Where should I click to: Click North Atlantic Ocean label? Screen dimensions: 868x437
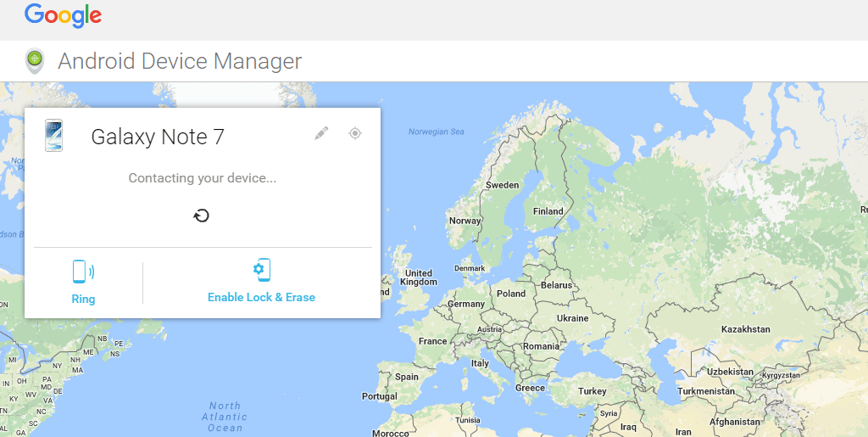tap(224, 417)
